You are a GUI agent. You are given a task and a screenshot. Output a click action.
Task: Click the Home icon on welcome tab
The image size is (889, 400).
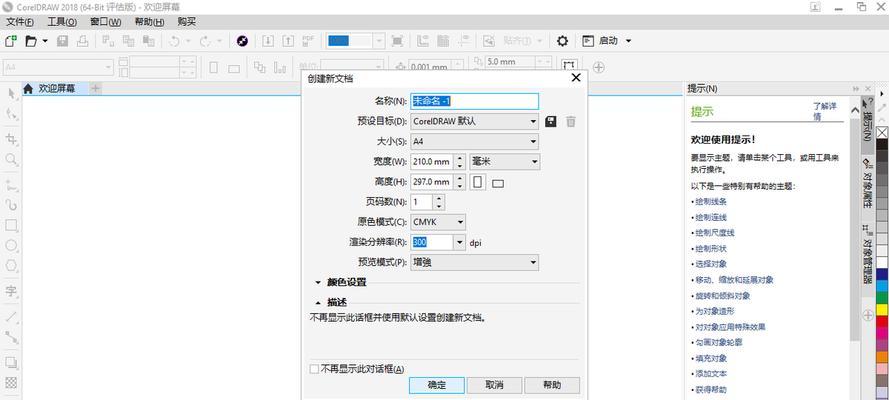tap(28, 88)
